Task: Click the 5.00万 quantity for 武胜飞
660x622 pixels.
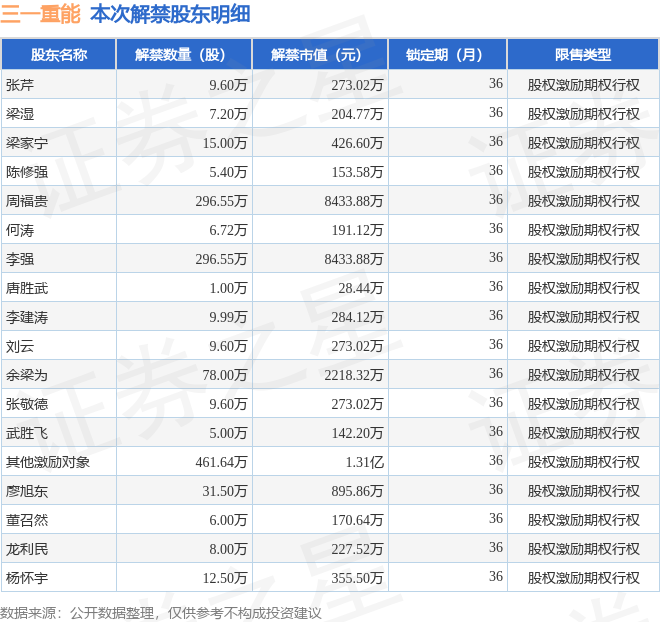Action: pyautogui.click(x=228, y=433)
